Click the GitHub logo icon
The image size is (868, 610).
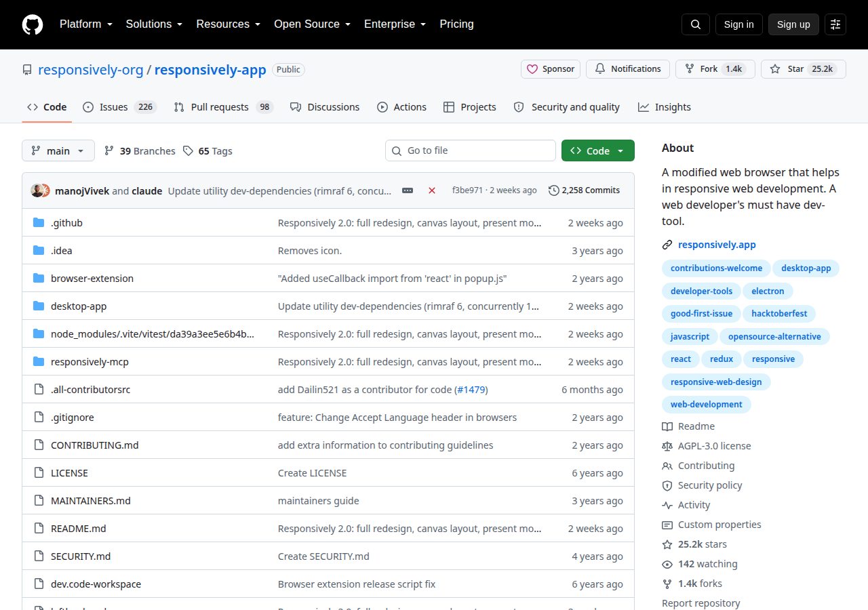coord(33,24)
